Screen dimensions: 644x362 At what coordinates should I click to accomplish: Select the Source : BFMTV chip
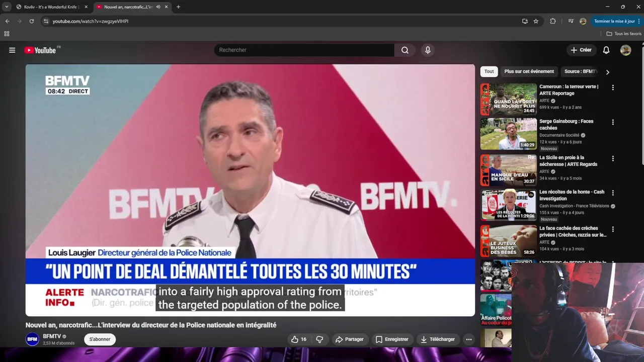[x=580, y=71]
